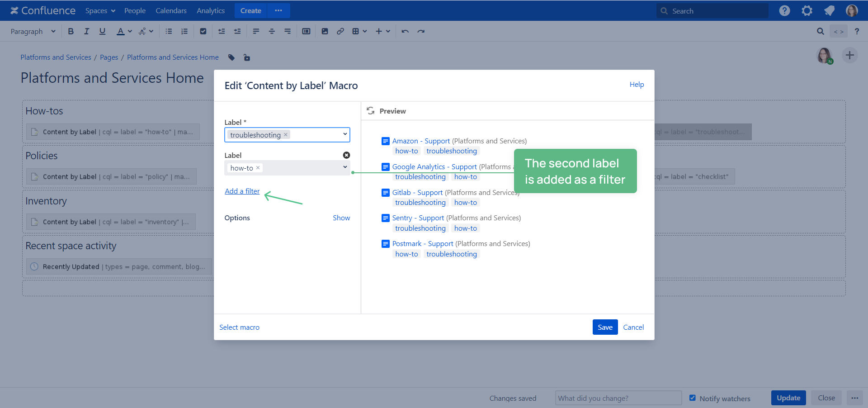Insert files and images icon

pyautogui.click(x=325, y=31)
